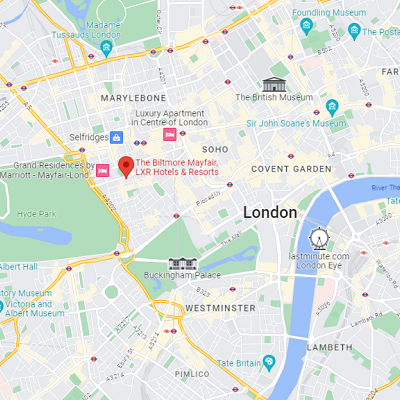Select the Grand Residences Marriott hotel icon

tap(102, 170)
